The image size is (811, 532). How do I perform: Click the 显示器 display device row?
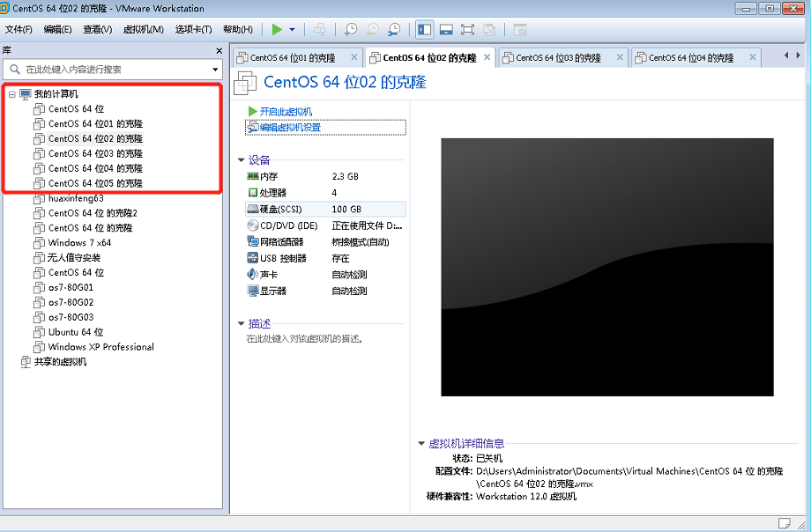[325, 291]
